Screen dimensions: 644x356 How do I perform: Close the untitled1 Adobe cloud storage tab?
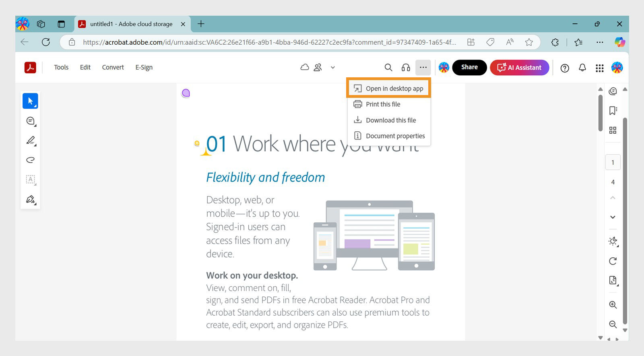[x=183, y=24]
